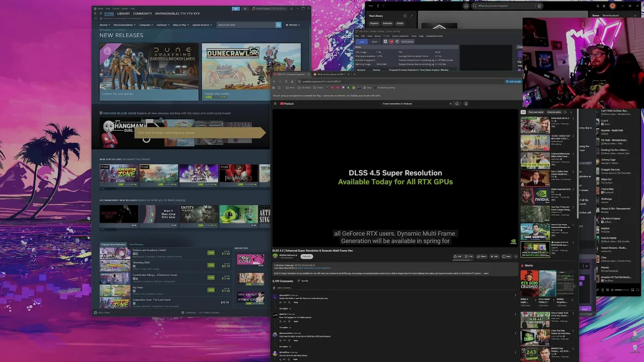Open a new browser tab plus button
This screenshot has height=362, width=644.
(x=355, y=74)
